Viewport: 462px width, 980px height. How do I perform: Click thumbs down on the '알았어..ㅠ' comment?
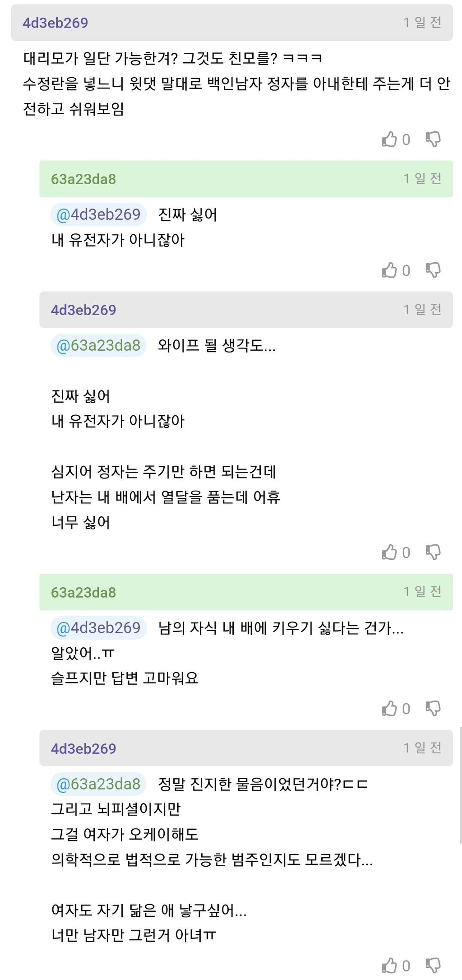[433, 709]
